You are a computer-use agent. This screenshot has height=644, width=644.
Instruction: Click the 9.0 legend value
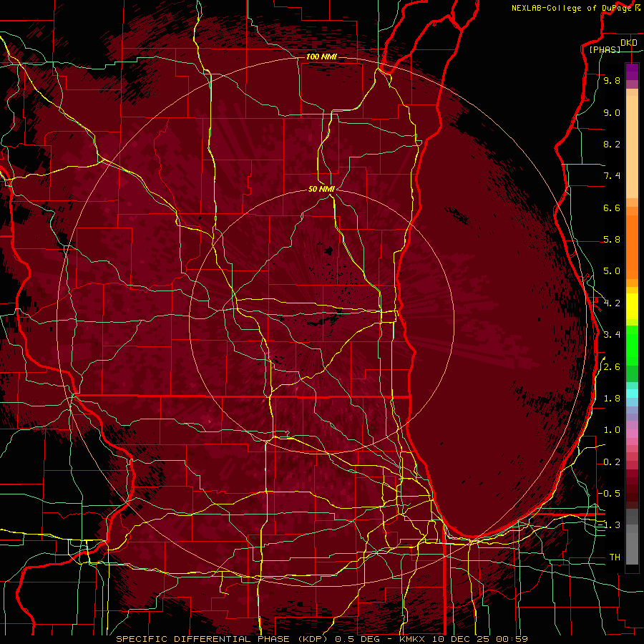click(x=612, y=113)
